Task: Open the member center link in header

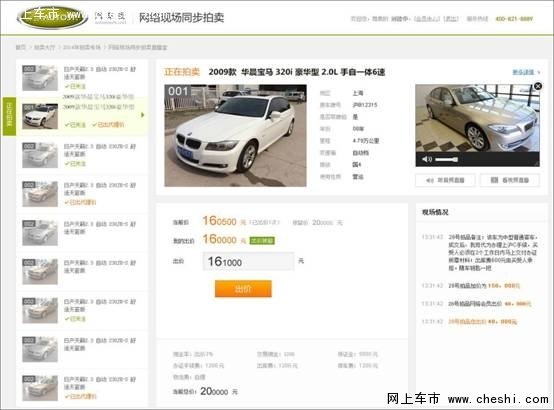Action: click(x=426, y=19)
